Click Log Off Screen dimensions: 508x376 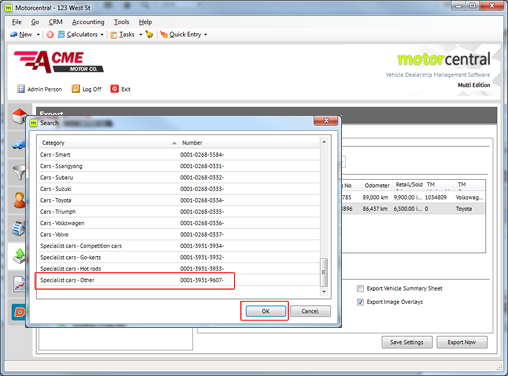[x=87, y=89]
